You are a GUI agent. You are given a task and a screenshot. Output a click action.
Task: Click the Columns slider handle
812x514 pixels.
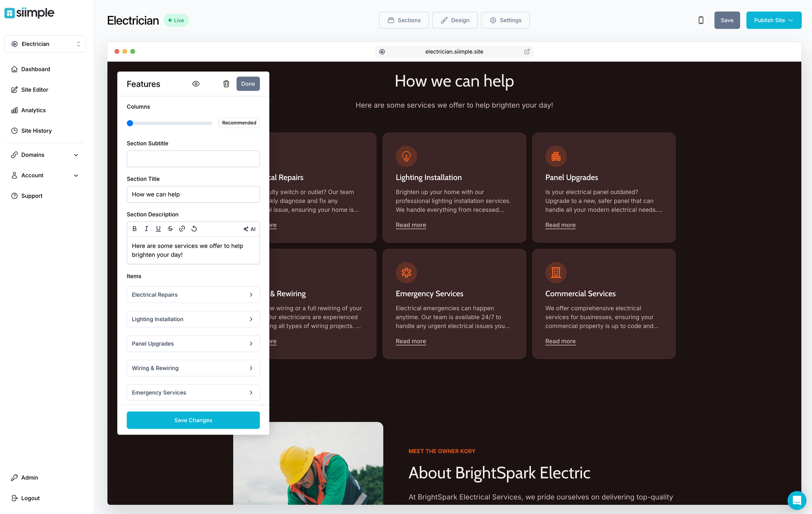pos(130,123)
